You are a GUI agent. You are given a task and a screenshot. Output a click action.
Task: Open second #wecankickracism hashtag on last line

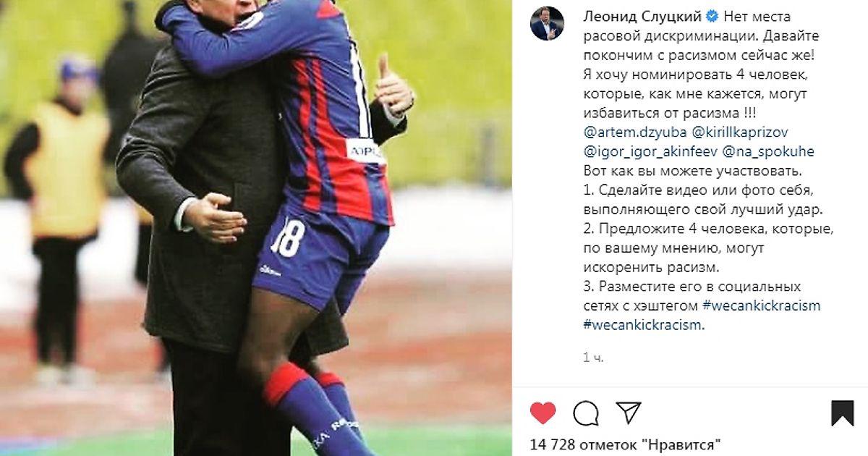click(x=642, y=324)
